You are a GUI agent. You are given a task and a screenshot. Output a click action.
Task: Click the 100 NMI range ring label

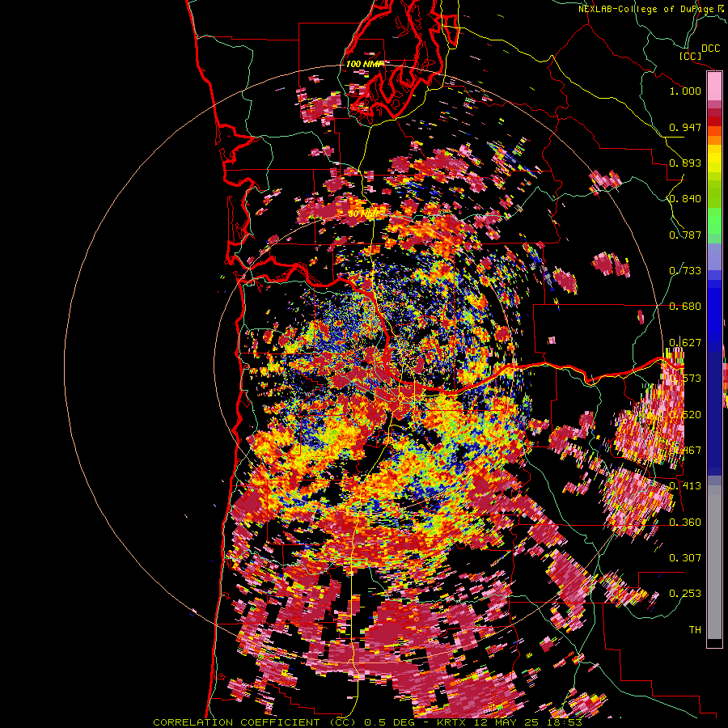[363, 64]
